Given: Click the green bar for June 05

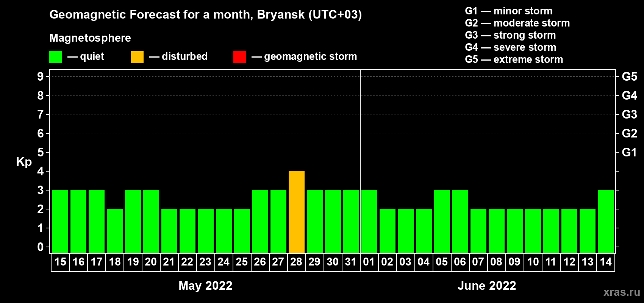Looking at the screenshot, I should coord(442,222).
